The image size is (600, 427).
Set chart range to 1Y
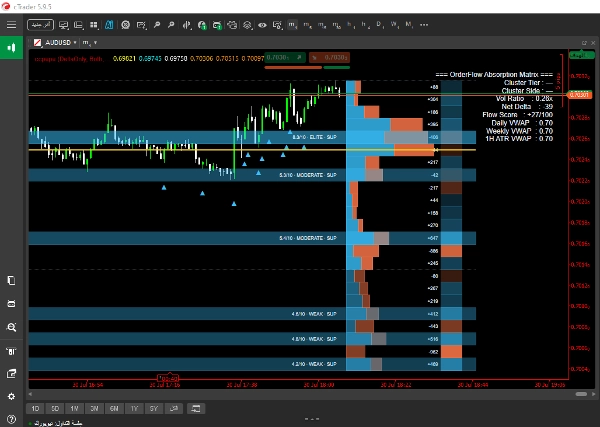[134, 409]
